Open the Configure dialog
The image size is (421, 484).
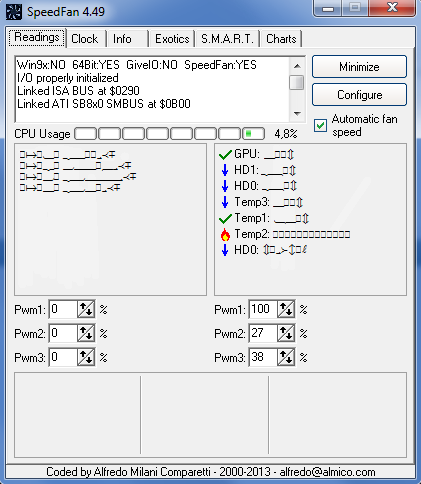point(359,95)
